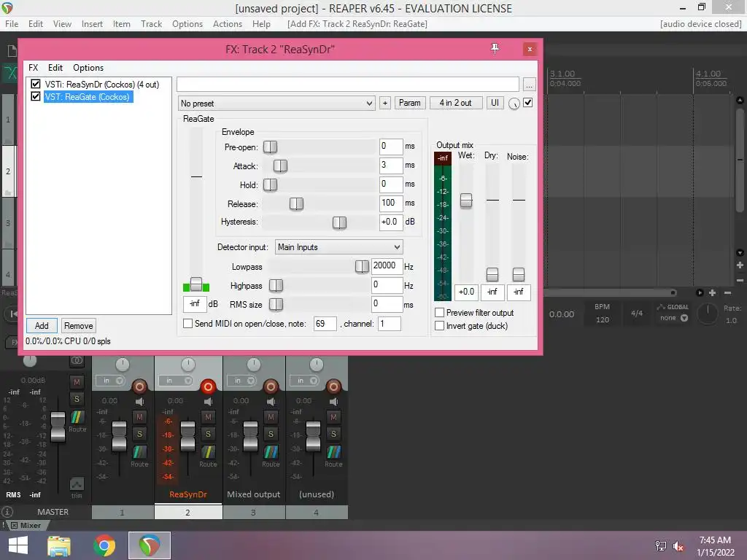The image size is (747, 560).
Task: Solo the master track
Action: (x=77, y=399)
